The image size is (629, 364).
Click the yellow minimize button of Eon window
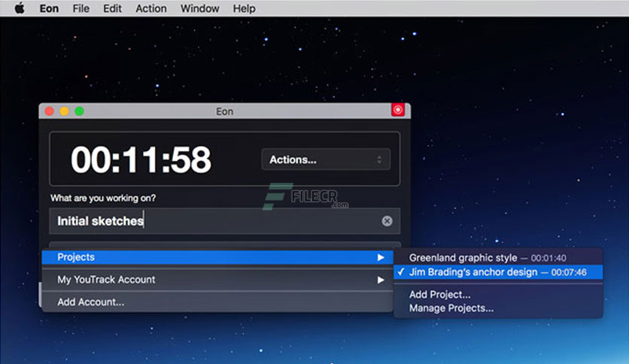(64, 111)
